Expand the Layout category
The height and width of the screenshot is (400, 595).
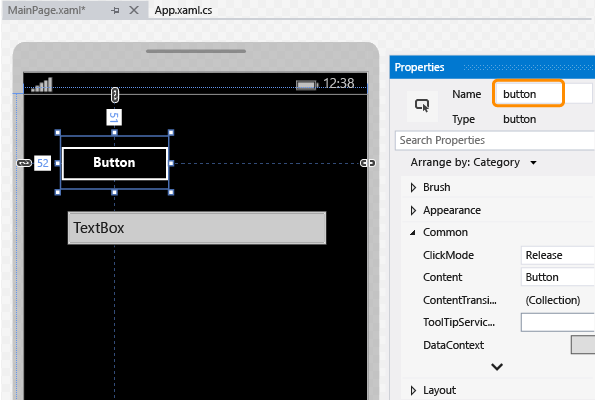coord(413,391)
